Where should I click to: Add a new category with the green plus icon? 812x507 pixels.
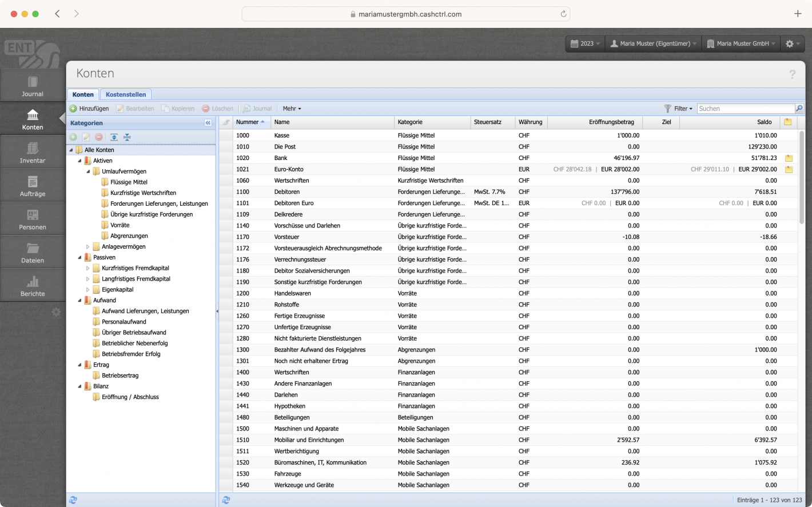pos(74,137)
